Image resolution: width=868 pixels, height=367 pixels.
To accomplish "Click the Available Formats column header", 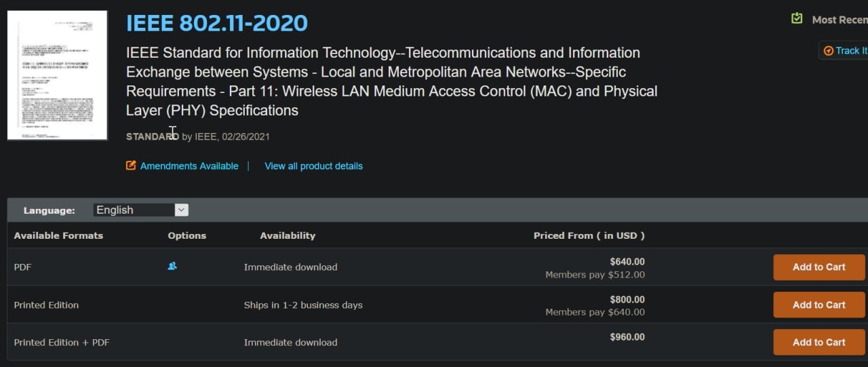I will tap(58, 235).
